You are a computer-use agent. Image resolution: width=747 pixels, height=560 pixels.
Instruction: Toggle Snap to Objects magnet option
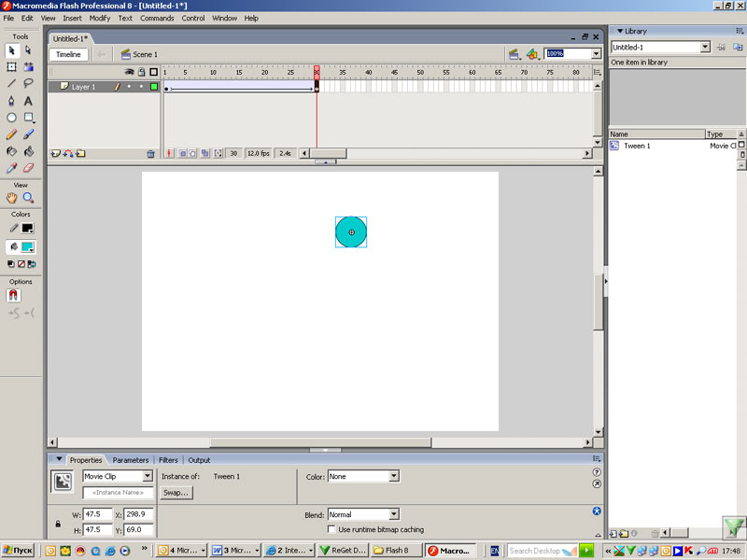pos(13,295)
